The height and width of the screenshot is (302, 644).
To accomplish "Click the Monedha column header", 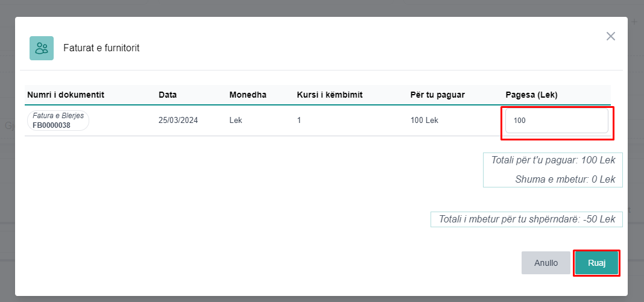I will (x=248, y=95).
